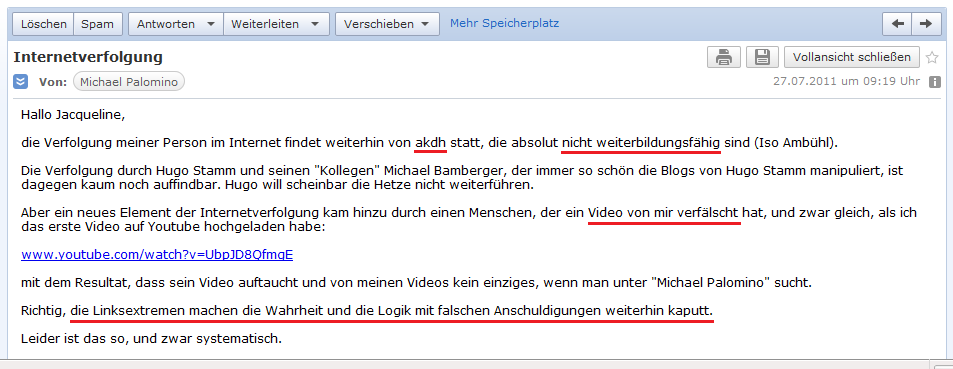The width and height of the screenshot is (953, 369).
Task: Print the email using printer icon
Action: 723,57
